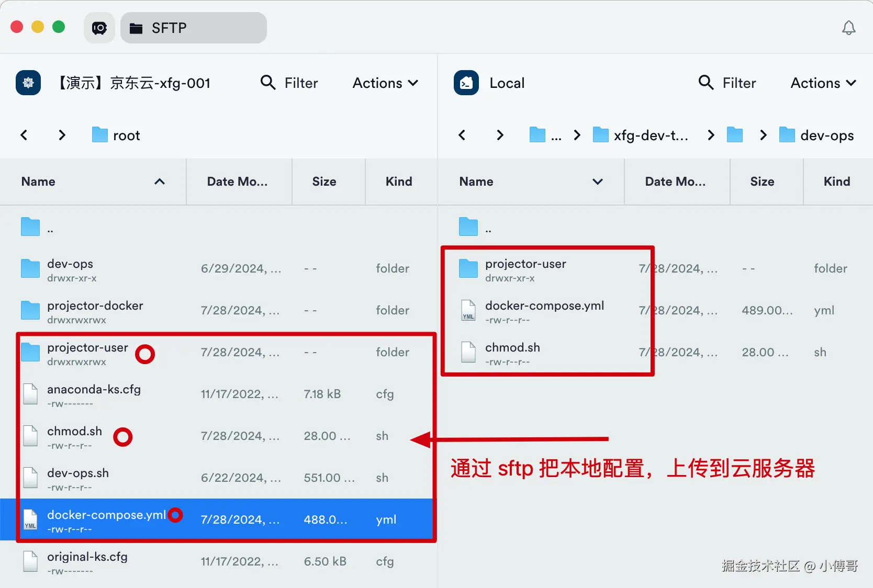The width and height of the screenshot is (873, 588).
Task: Select chmod.sh in the remote pane
Action: (218, 436)
